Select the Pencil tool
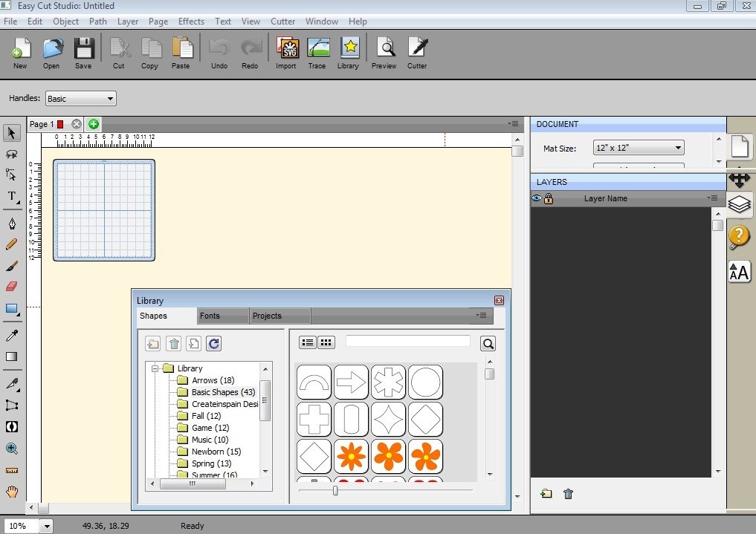Image resolution: width=756 pixels, height=534 pixels. click(12, 244)
